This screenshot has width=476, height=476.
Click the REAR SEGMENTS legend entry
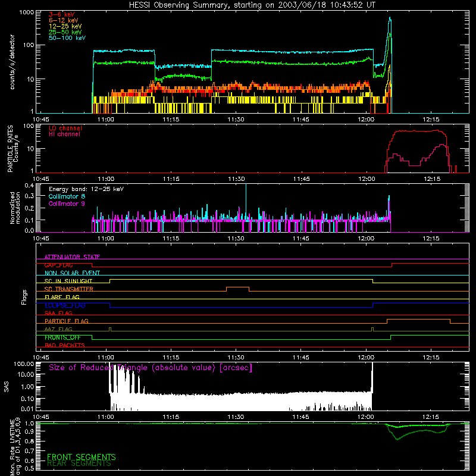click(x=79, y=464)
